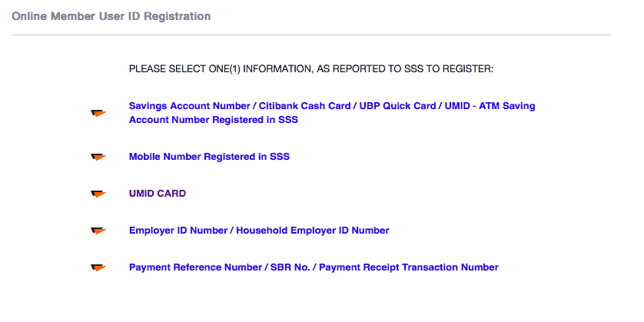Select the UMID CARD option
Image resolution: width=644 pixels, height=322 pixels.
157,194
